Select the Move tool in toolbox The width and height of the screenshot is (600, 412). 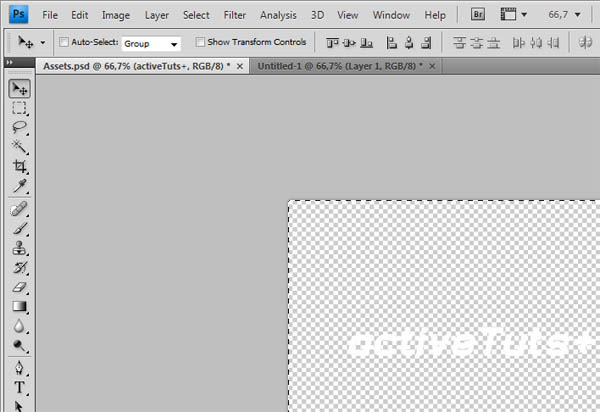(19, 89)
